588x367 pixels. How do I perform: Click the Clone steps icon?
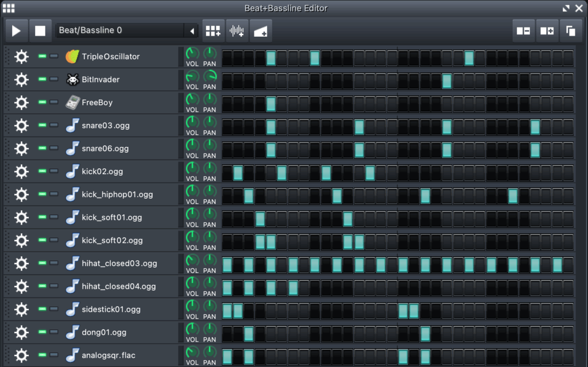(x=570, y=30)
